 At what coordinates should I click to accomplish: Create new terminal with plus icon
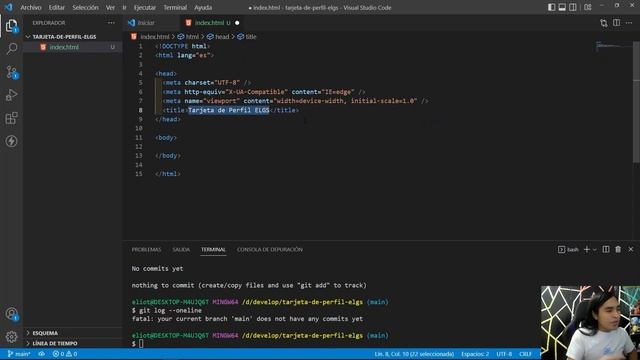pyautogui.click(x=587, y=249)
